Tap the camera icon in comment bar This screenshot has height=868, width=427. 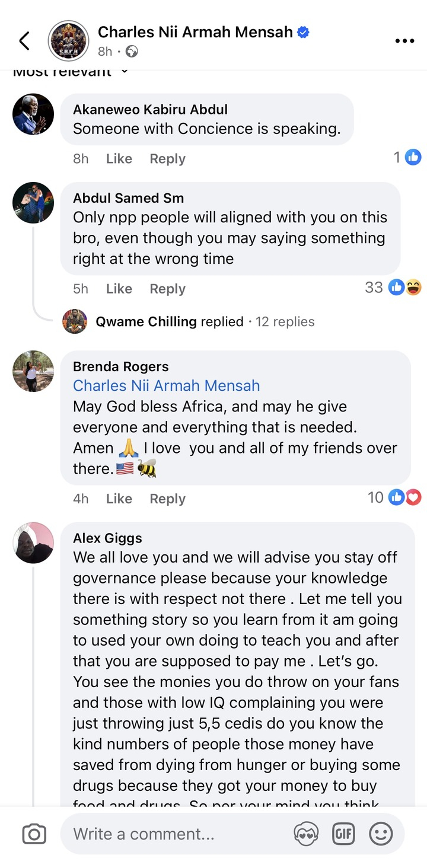click(x=34, y=834)
